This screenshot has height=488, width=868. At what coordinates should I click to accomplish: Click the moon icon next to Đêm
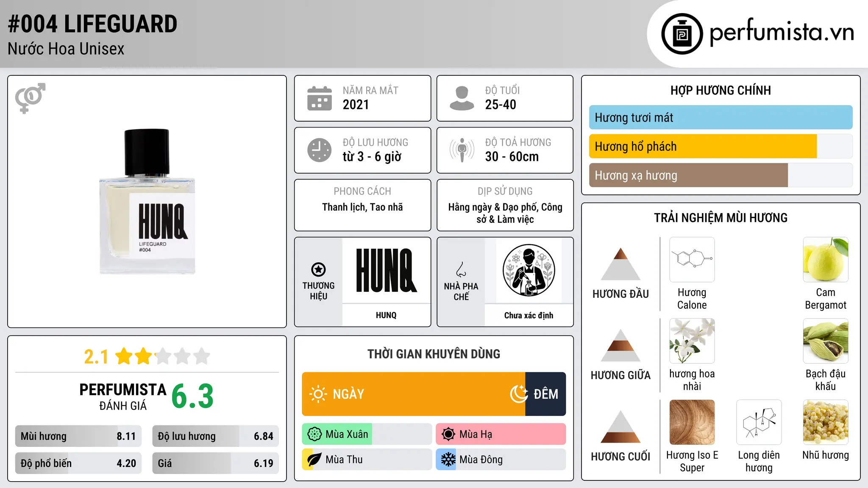click(x=519, y=394)
